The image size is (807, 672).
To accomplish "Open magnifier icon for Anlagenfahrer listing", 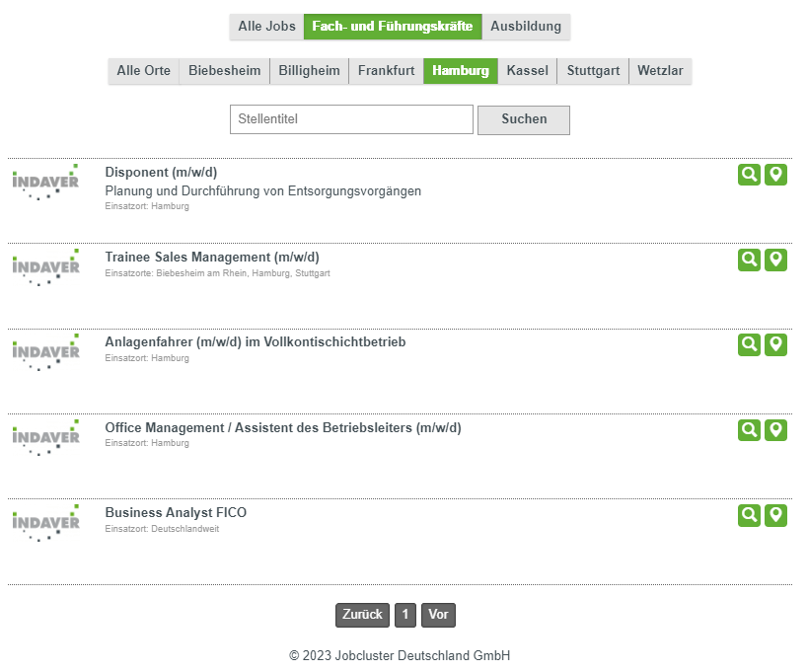I will click(749, 344).
